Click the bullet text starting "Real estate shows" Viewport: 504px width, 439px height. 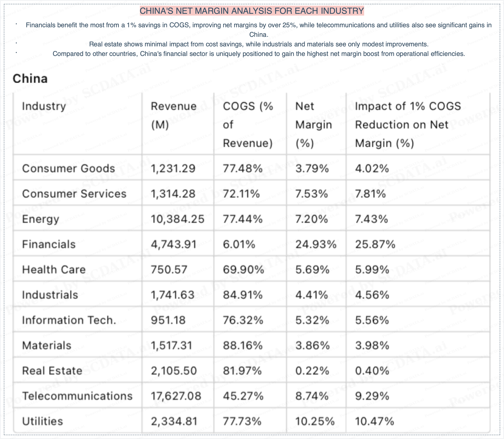[259, 44]
